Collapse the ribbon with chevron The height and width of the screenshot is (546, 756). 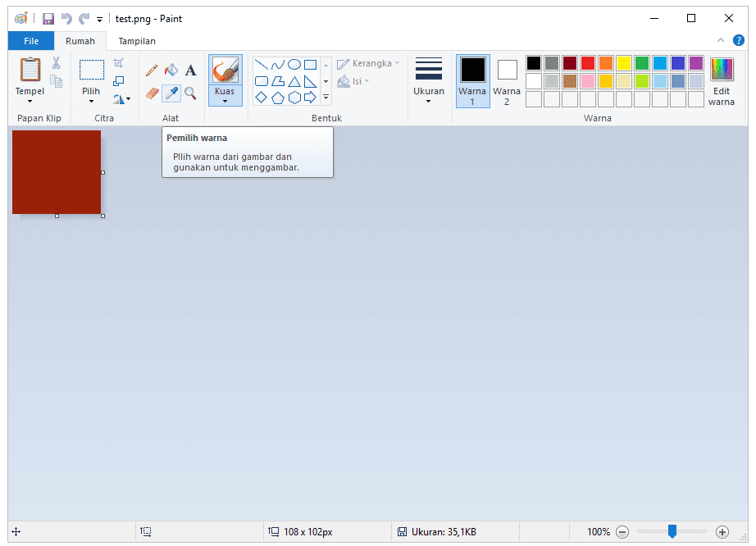[x=720, y=40]
